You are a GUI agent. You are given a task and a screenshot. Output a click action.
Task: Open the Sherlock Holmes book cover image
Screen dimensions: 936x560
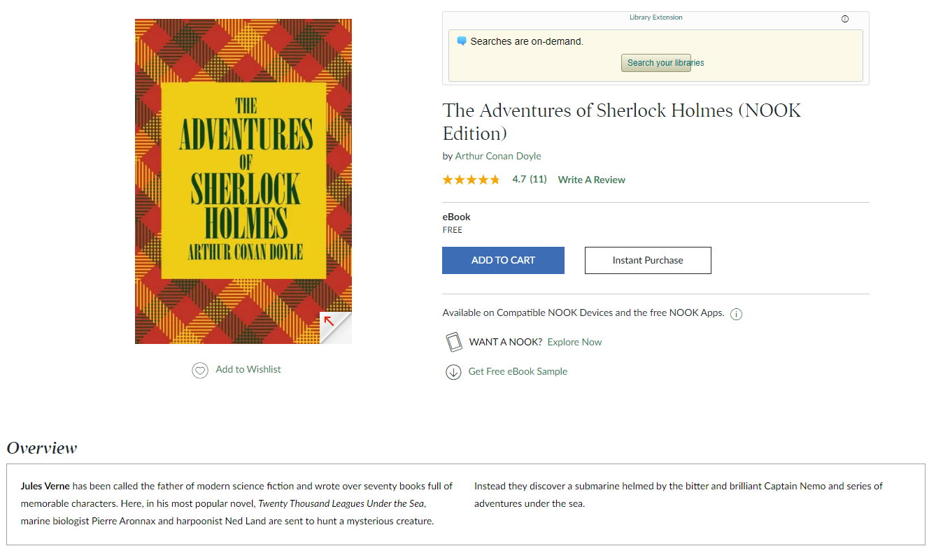point(243,181)
